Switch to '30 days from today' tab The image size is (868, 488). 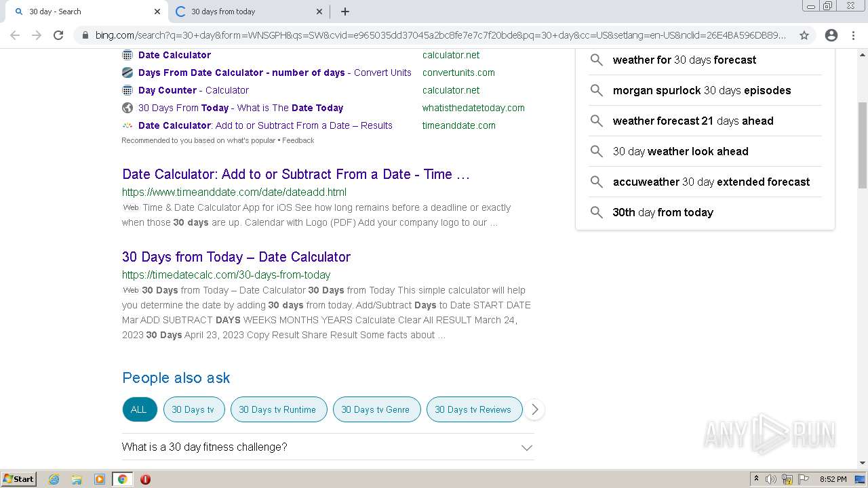(x=249, y=12)
